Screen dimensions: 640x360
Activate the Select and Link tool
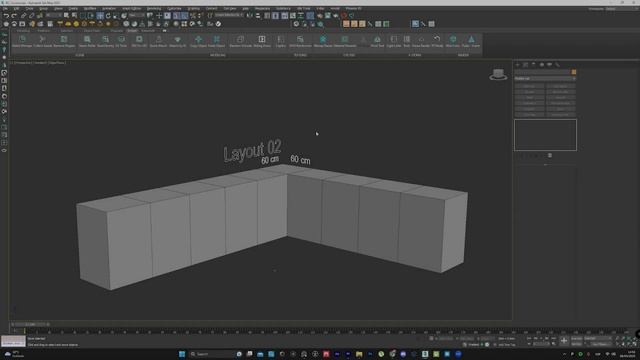(x=23, y=16)
